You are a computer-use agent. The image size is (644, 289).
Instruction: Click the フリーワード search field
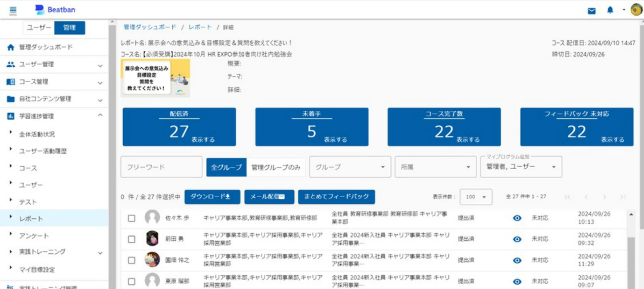click(162, 167)
